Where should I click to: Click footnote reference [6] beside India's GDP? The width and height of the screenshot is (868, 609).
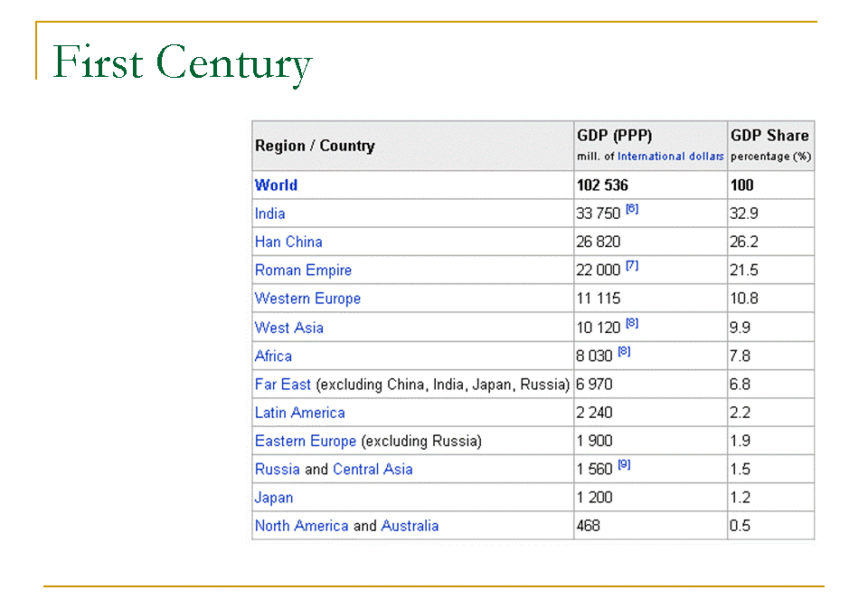[x=632, y=209]
